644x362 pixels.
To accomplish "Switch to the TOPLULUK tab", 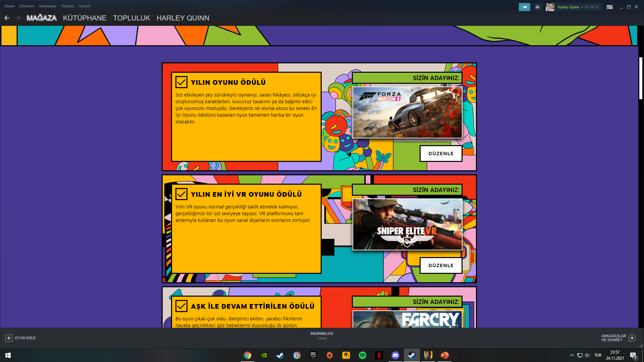I will click(131, 18).
